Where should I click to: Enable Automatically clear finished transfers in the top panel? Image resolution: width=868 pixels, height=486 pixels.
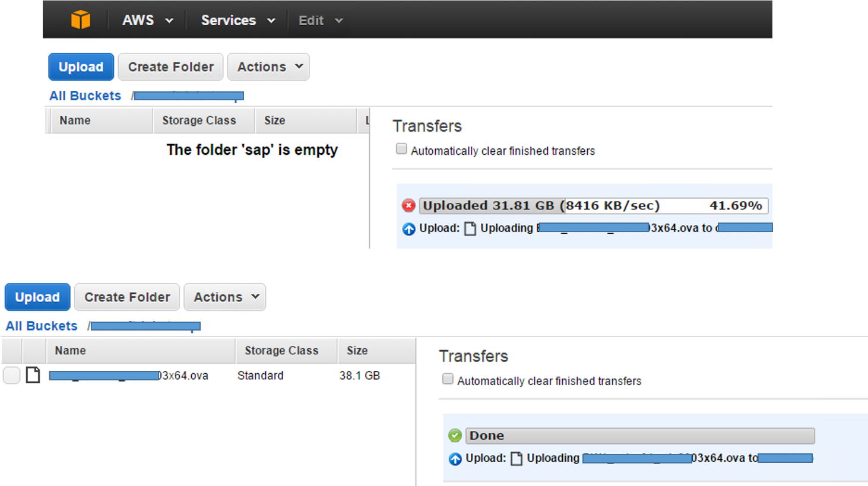click(401, 148)
